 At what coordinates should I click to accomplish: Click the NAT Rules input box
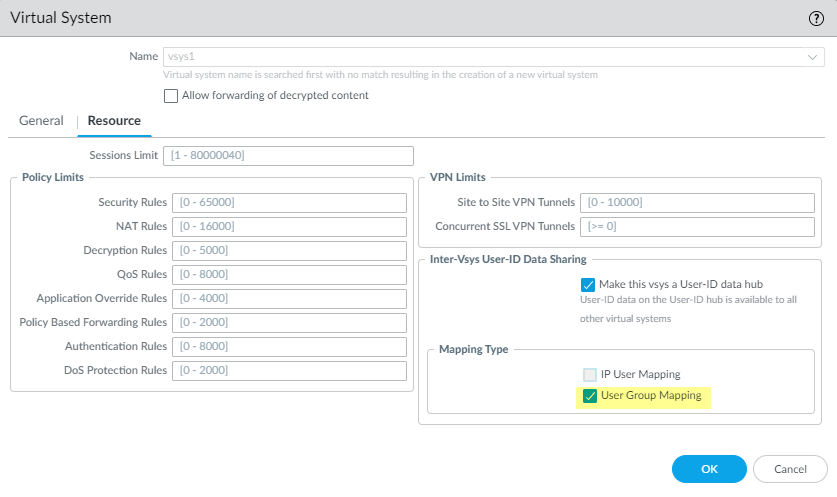tap(289, 226)
